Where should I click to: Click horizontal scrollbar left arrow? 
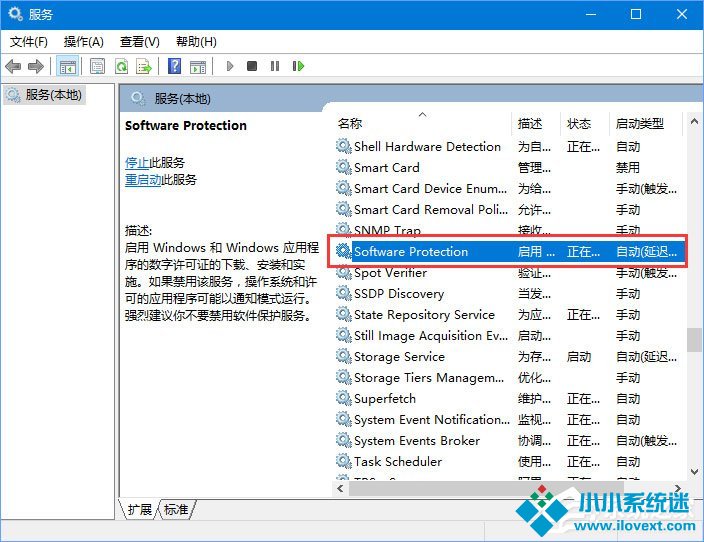[x=340, y=489]
